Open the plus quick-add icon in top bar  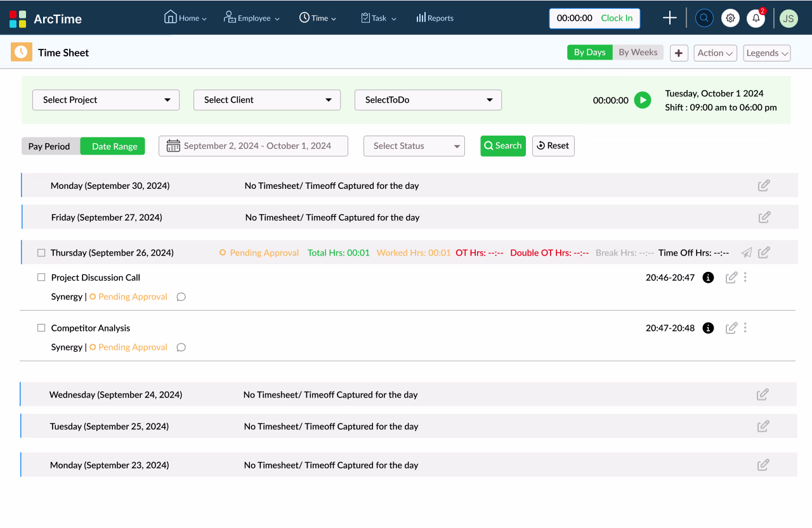(670, 18)
